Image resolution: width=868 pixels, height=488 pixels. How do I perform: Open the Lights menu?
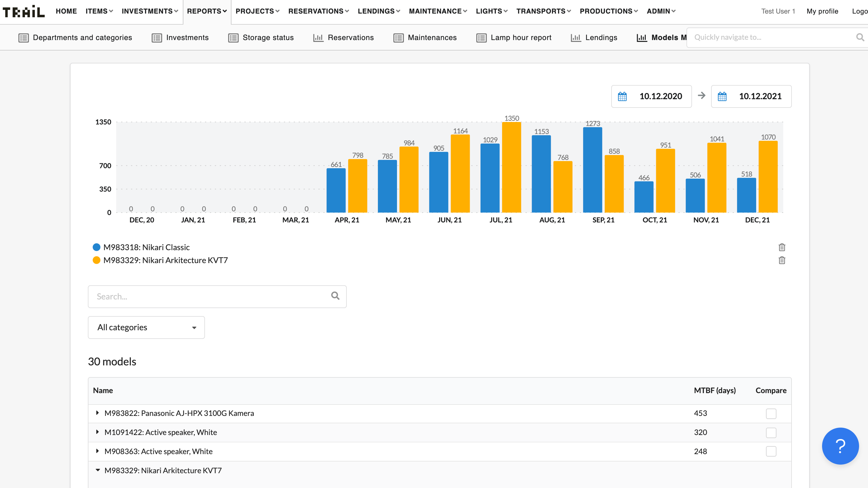[x=492, y=11]
